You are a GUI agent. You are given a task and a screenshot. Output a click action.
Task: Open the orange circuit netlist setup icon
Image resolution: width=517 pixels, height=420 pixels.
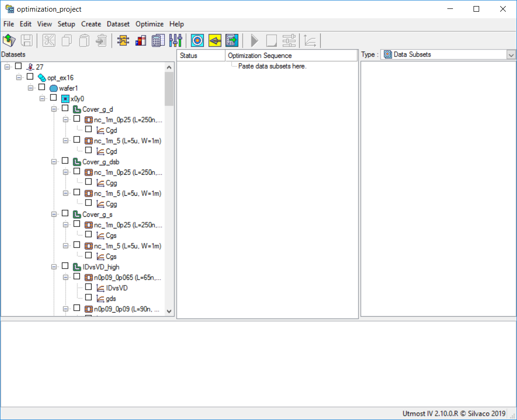click(123, 41)
